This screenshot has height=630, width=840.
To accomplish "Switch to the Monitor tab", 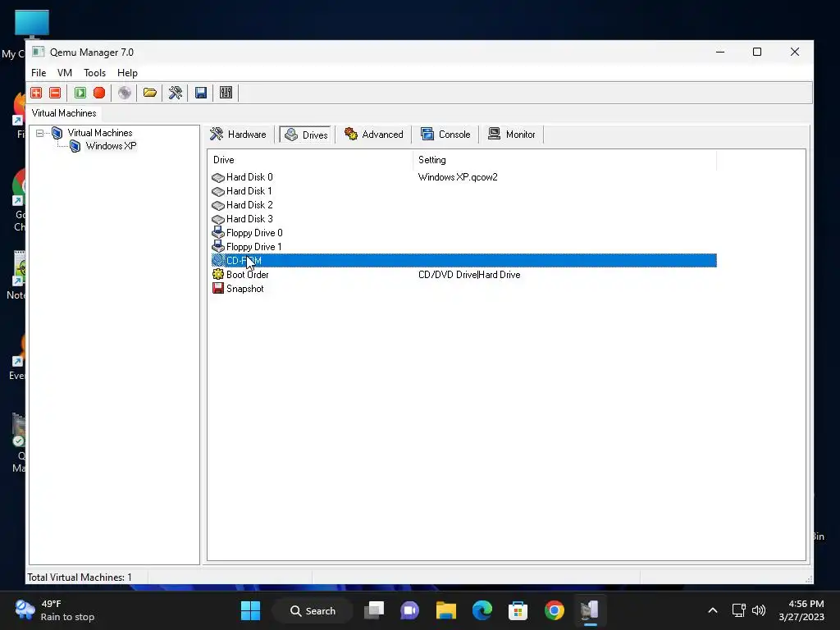I will pos(512,134).
